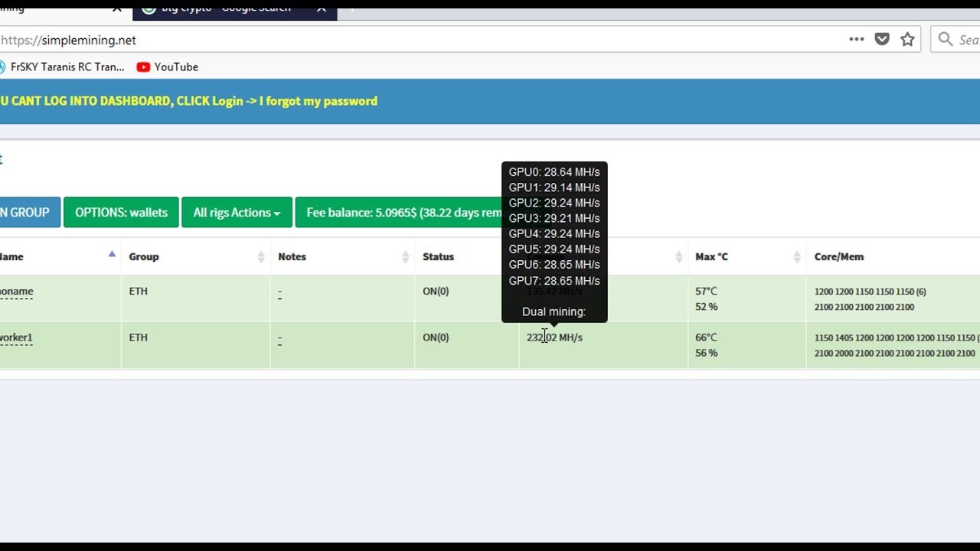Click ON(0) status in noname row

[436, 292]
